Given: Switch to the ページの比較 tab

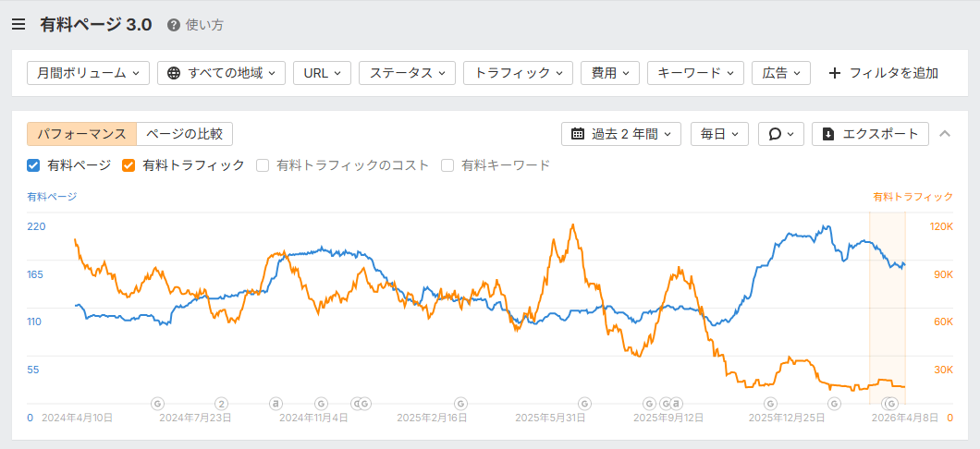Looking at the screenshot, I should tap(185, 134).
